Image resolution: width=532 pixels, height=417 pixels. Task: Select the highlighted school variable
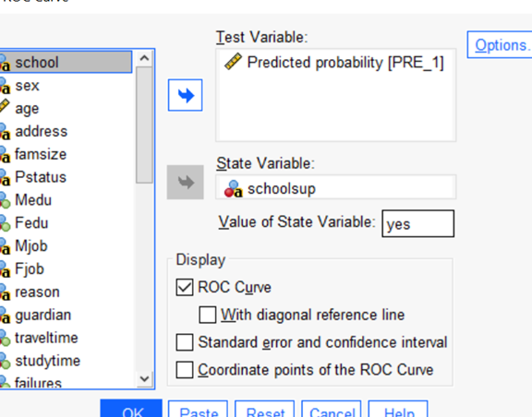[66, 62]
